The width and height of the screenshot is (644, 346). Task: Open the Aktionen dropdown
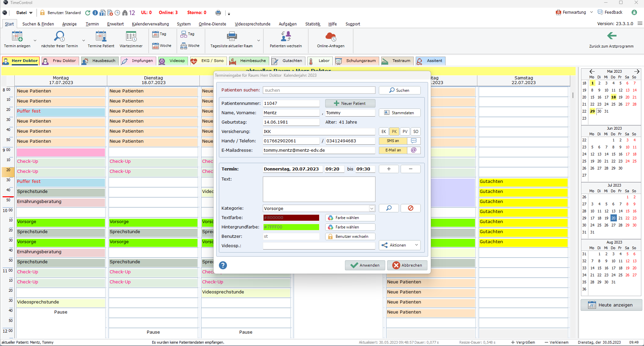(400, 245)
